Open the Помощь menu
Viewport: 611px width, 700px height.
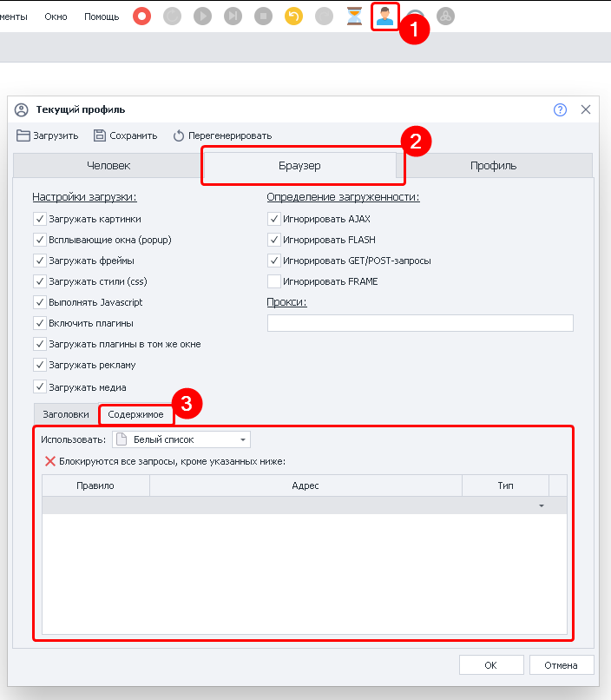tap(102, 17)
